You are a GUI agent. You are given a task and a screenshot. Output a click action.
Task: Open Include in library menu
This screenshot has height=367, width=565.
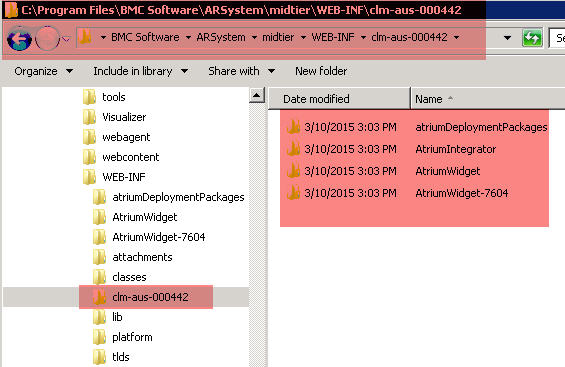pyautogui.click(x=141, y=71)
